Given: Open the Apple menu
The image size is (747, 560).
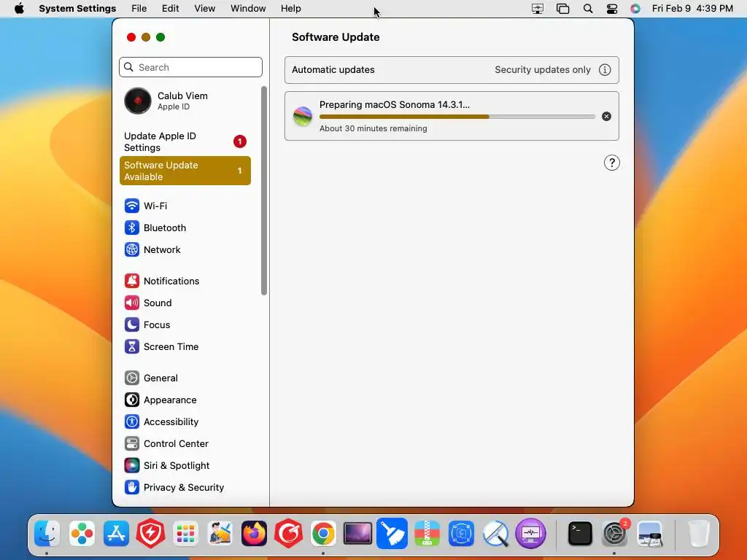Looking at the screenshot, I should point(19,9).
